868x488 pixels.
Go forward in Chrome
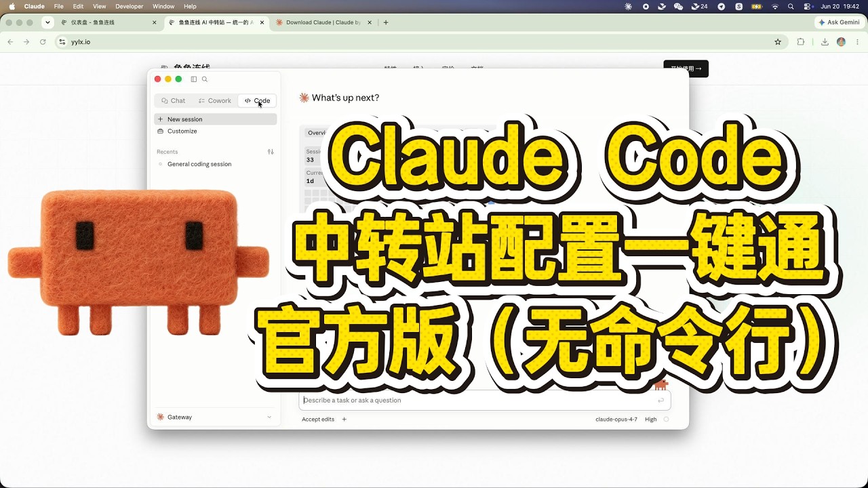tap(26, 42)
